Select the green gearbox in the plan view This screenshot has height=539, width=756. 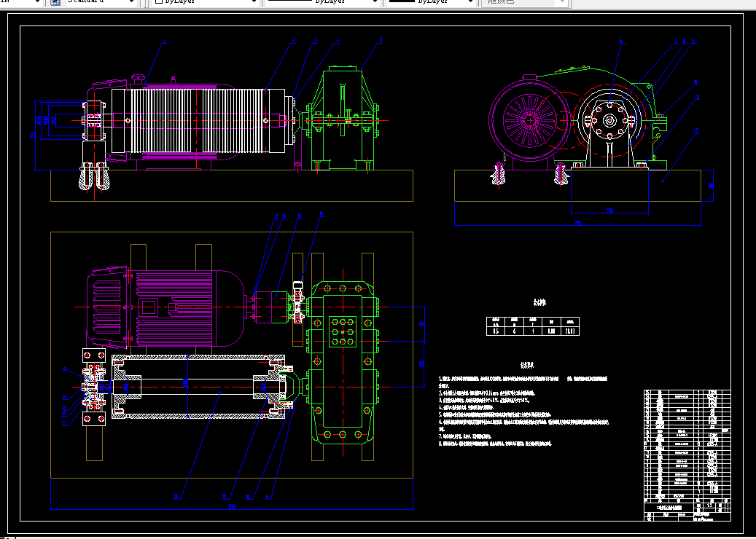click(x=343, y=362)
